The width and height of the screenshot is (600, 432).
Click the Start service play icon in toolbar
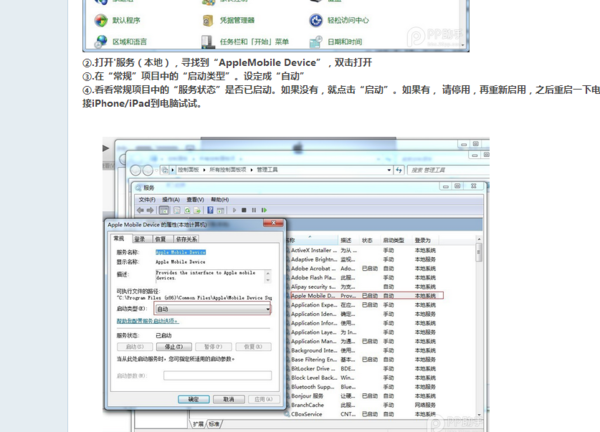click(234, 210)
